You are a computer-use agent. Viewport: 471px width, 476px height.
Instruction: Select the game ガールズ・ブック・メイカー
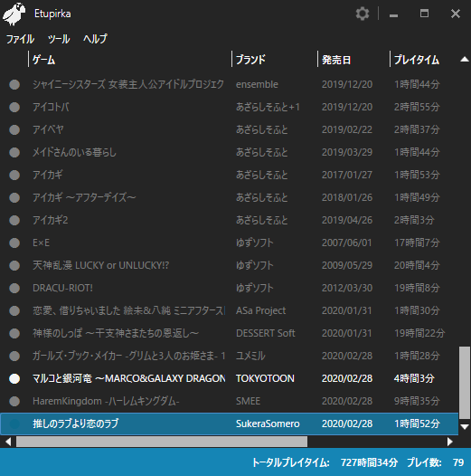pos(128,356)
